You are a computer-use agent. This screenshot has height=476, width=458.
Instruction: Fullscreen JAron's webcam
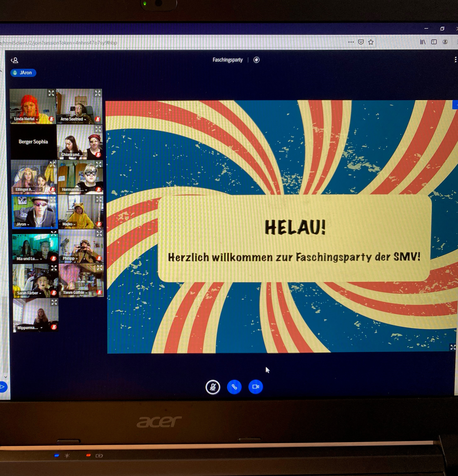tap(53, 199)
